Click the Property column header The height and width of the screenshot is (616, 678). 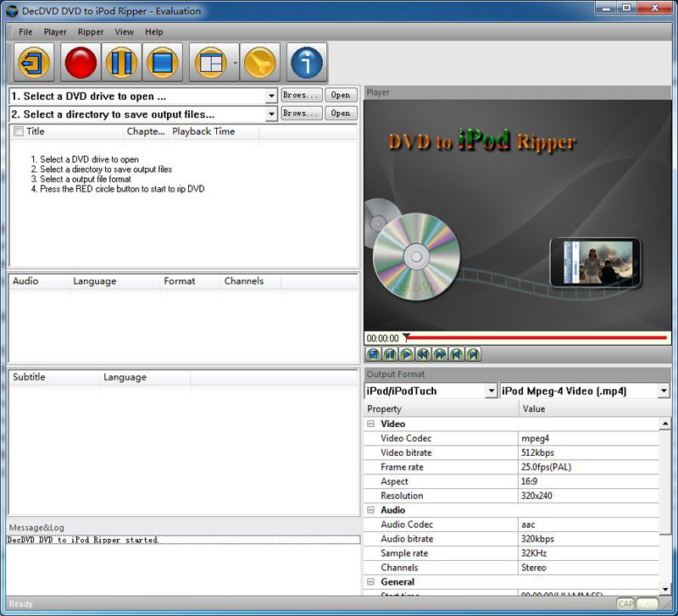coord(442,409)
